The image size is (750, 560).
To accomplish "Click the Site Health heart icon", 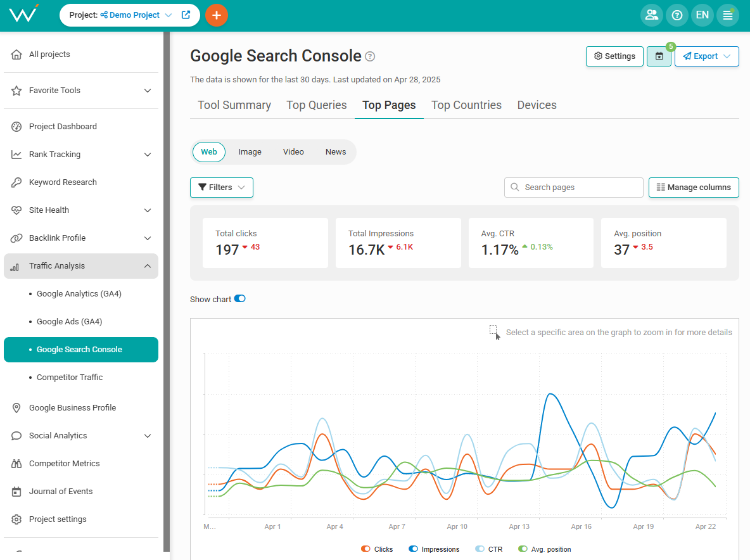I will click(x=16, y=210).
